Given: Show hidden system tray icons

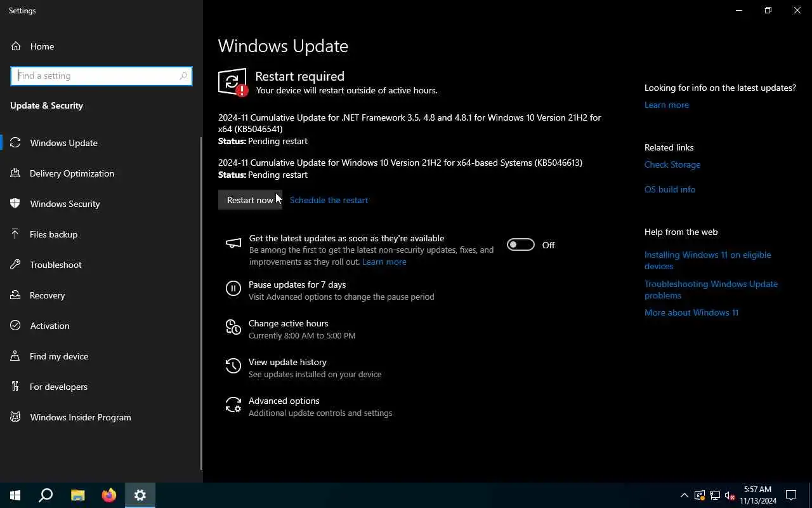Looking at the screenshot, I should coord(684,495).
